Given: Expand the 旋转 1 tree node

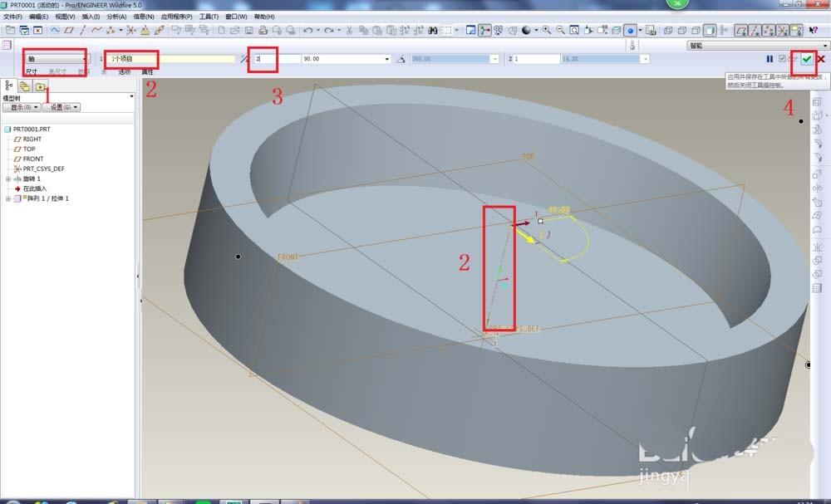Looking at the screenshot, I should click(x=8, y=179).
